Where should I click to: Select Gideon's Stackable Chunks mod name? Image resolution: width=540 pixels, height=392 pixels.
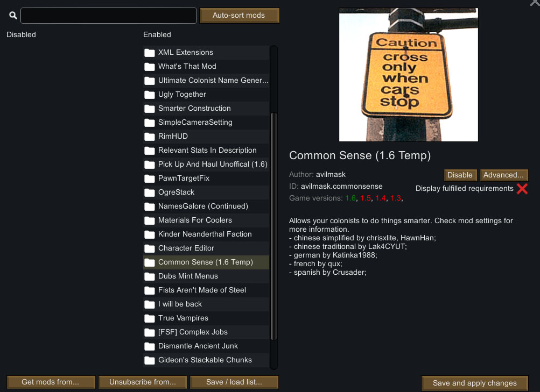click(205, 360)
